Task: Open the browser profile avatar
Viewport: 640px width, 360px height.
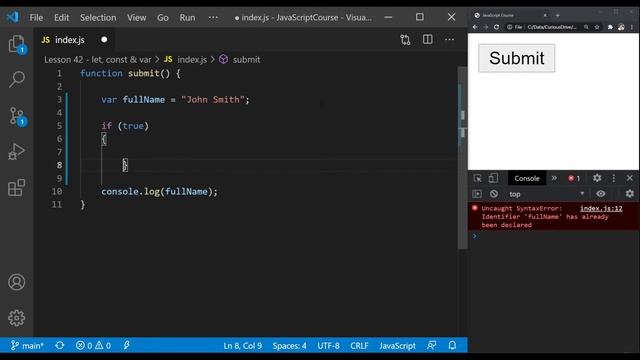Action: tap(621, 27)
